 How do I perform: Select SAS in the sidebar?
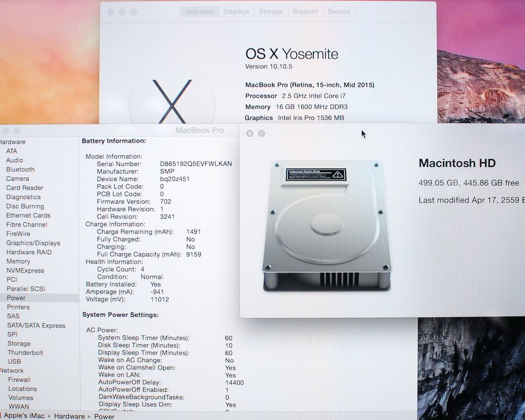tap(14, 316)
